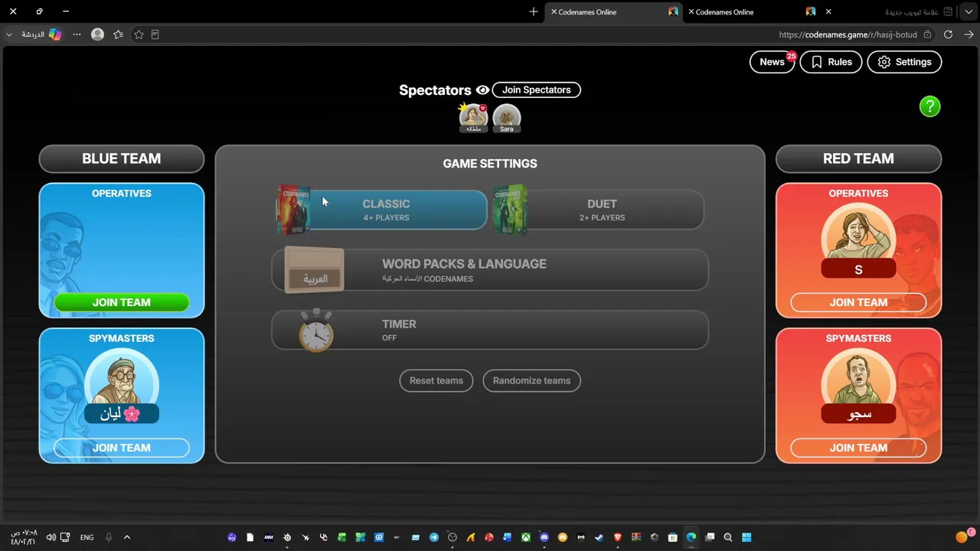Reload the page
Image resolution: width=980 pixels, height=551 pixels.
948,34
